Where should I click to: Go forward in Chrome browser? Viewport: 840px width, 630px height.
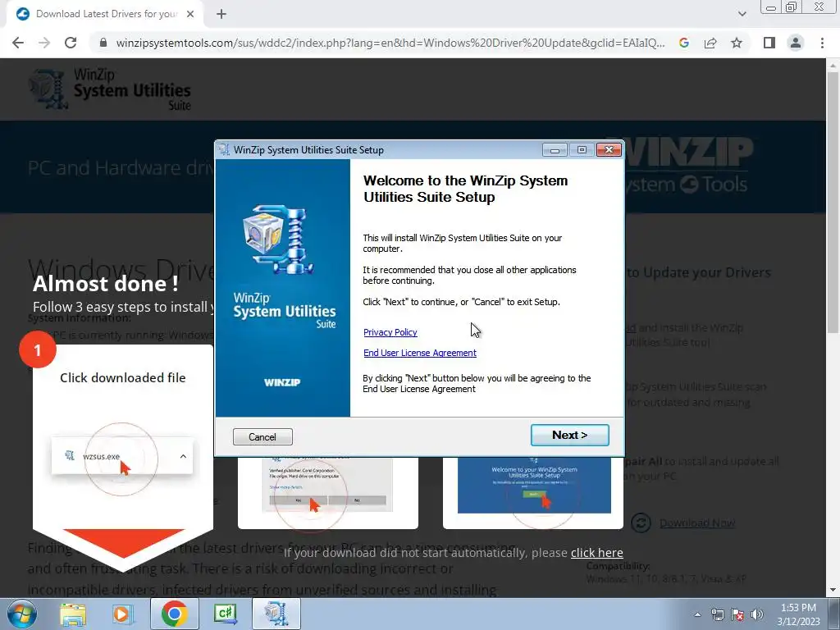click(44, 43)
